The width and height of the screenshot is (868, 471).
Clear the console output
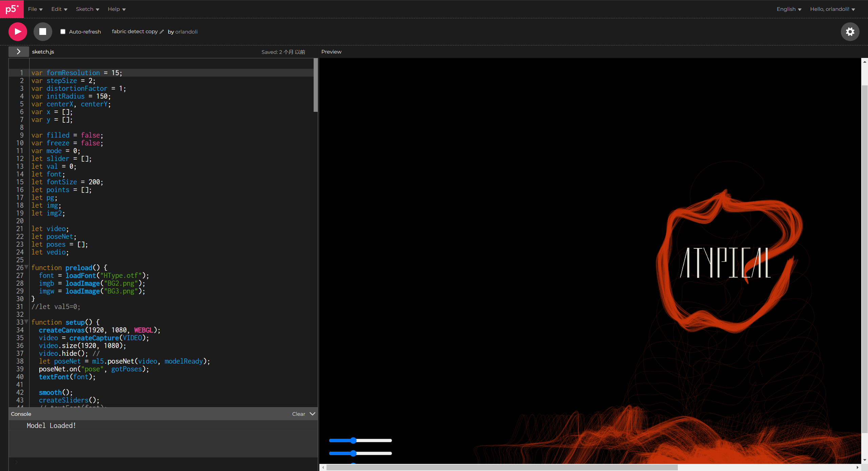point(298,414)
